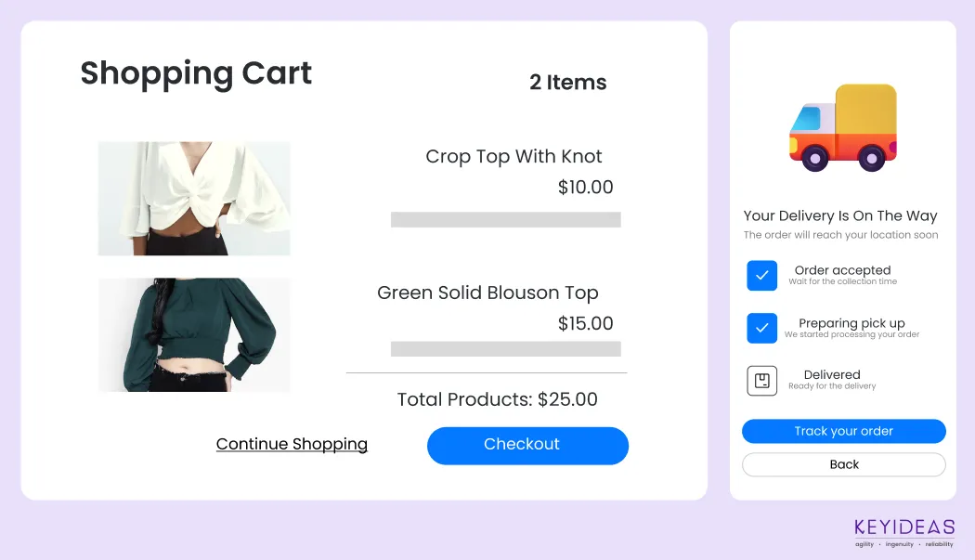Click the Delivered status label
The width and height of the screenshot is (975, 560).
pyautogui.click(x=832, y=375)
